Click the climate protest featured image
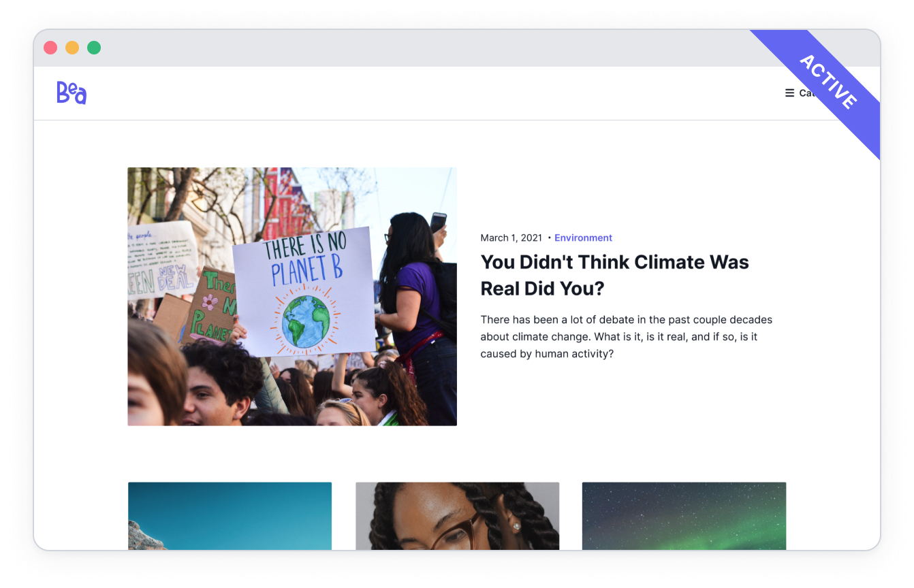Viewport: 914px width, 588px height. pos(292,297)
